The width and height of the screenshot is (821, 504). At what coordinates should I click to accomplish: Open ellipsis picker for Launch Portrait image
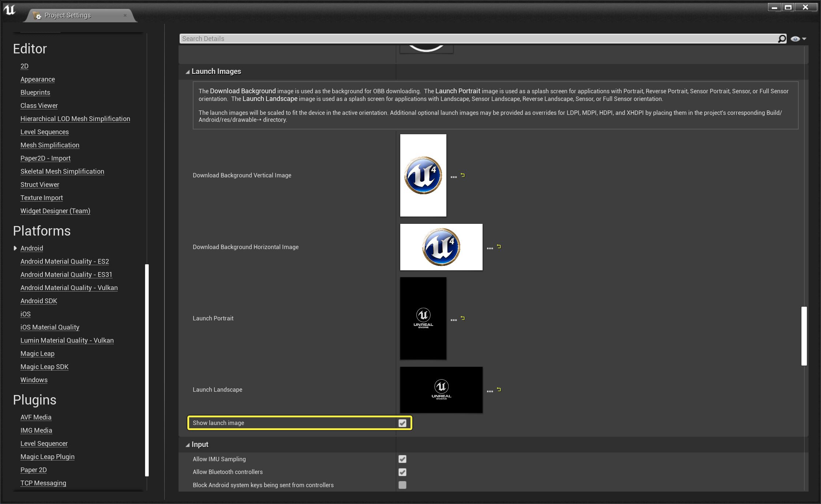[454, 320]
